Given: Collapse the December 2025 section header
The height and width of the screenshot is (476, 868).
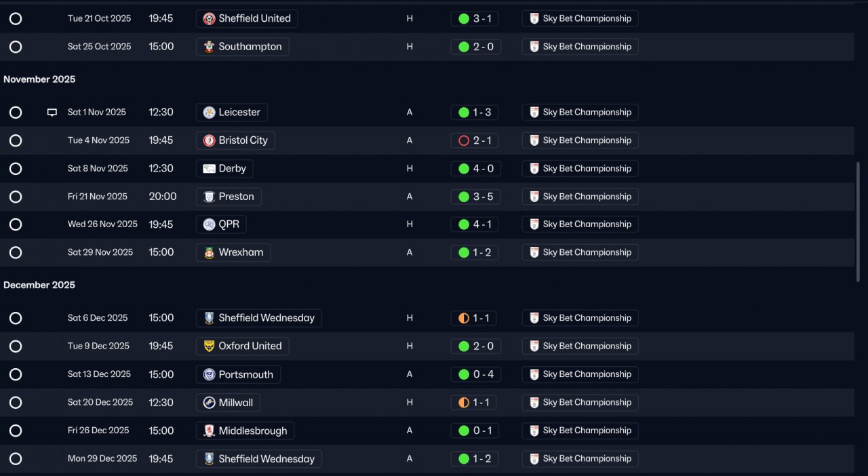Looking at the screenshot, I should coord(39,285).
